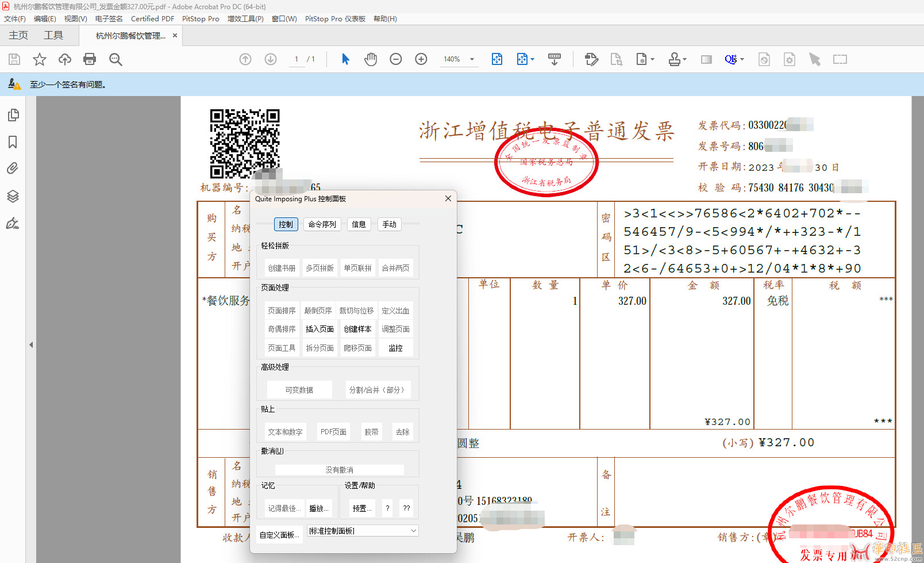Viewport: 924px width, 563px height.
Task: Click the 裁切与位移 button
Action: pyautogui.click(x=356, y=311)
